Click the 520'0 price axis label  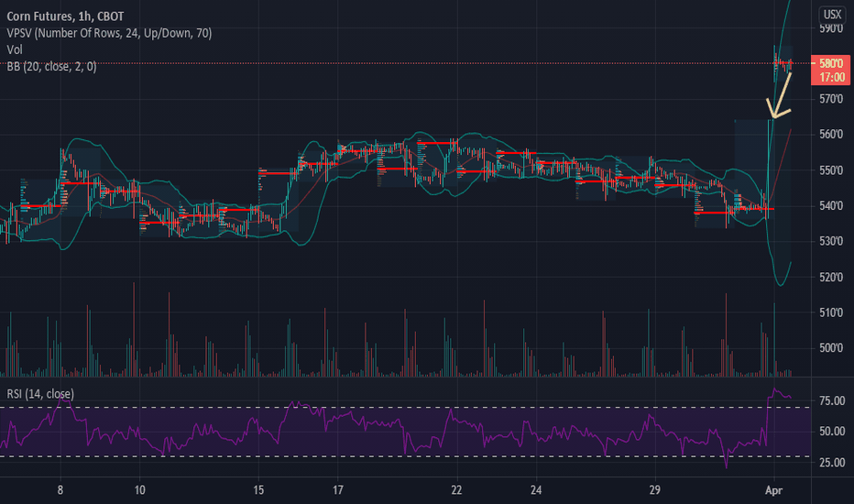831,278
